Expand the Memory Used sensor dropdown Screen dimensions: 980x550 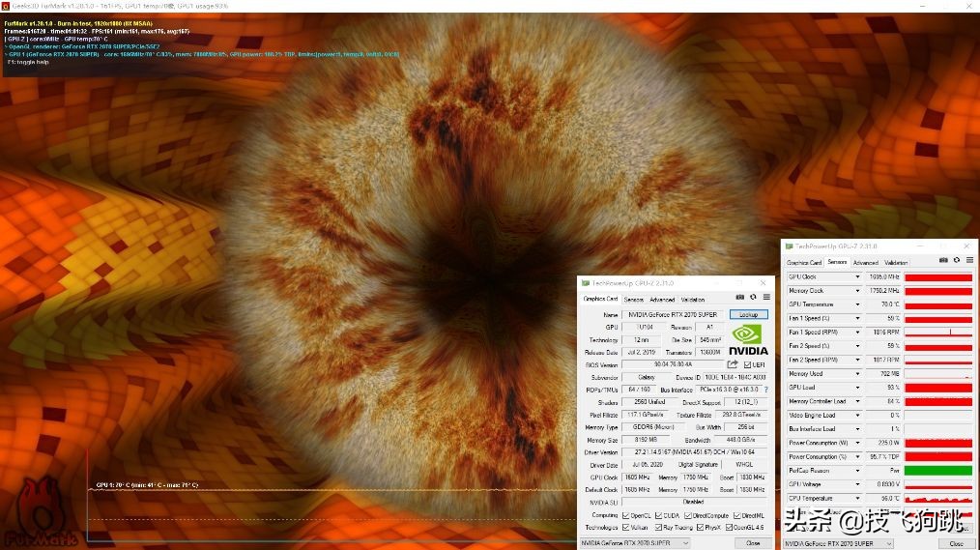(856, 374)
